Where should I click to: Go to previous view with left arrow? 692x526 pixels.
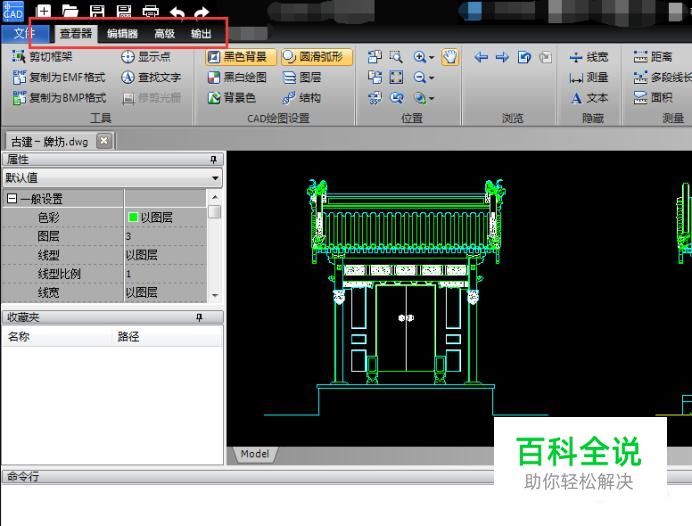[x=481, y=57]
